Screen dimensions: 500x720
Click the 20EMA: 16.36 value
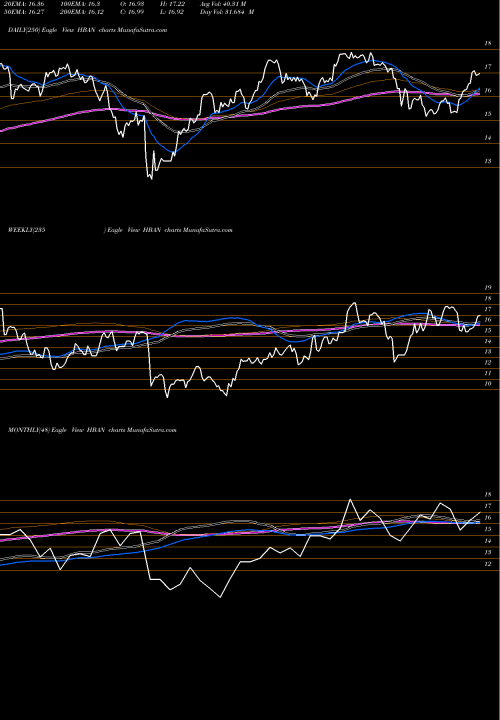22,4
